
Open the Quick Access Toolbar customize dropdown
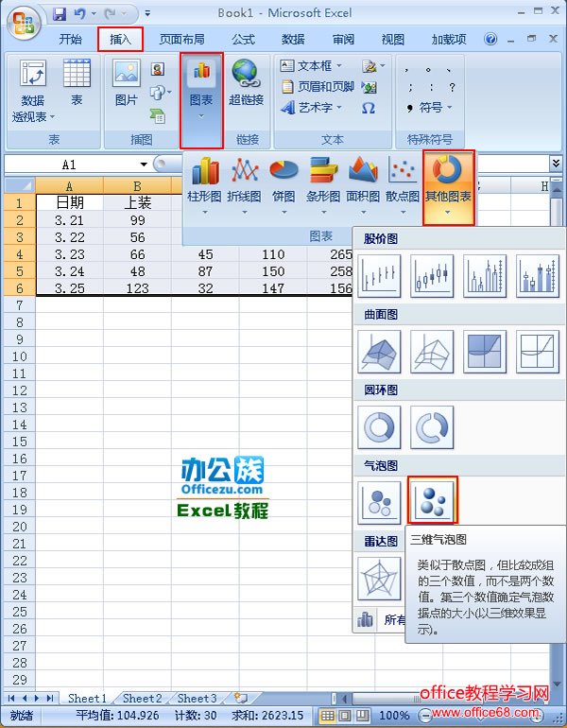[x=147, y=14]
